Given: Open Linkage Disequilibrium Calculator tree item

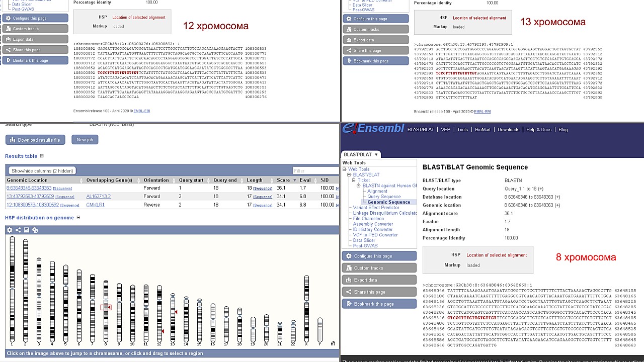Looking at the screenshot, I should 385,213.
